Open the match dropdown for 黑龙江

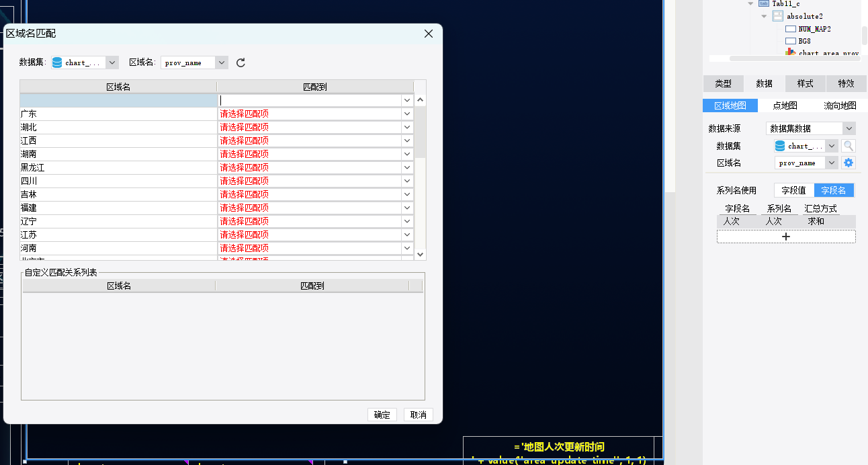(x=407, y=167)
